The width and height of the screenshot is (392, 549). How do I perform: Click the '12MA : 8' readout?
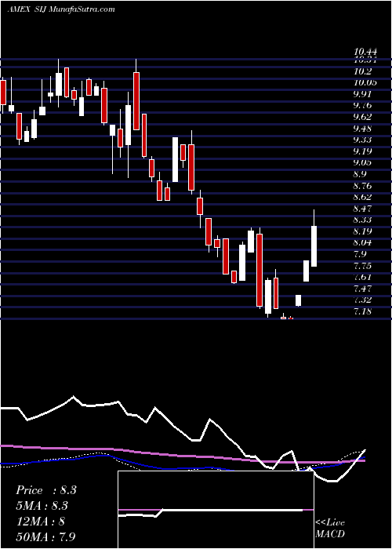point(39,522)
